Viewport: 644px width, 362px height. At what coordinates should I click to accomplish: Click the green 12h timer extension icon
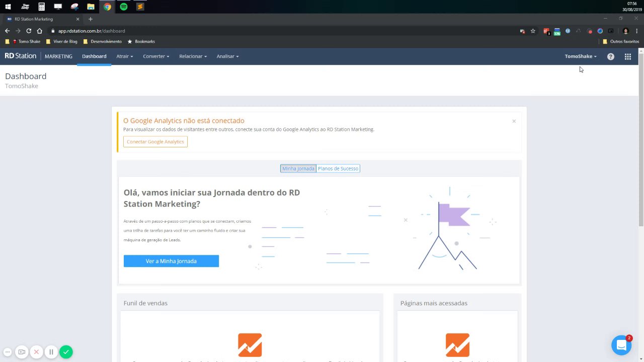(557, 31)
